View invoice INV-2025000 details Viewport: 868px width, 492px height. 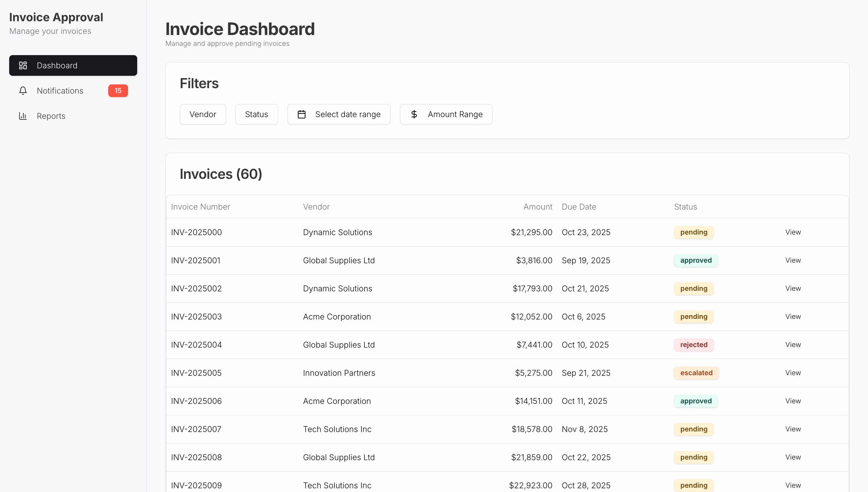pyautogui.click(x=793, y=232)
